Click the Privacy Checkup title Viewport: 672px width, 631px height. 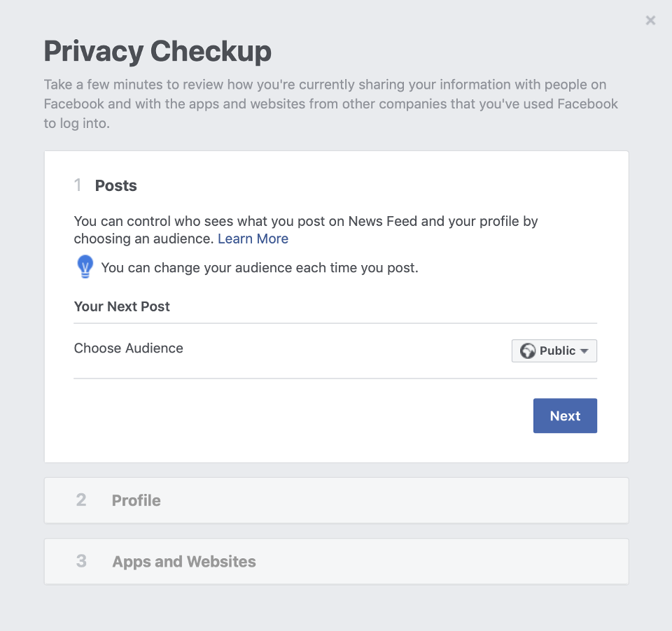pos(157,51)
